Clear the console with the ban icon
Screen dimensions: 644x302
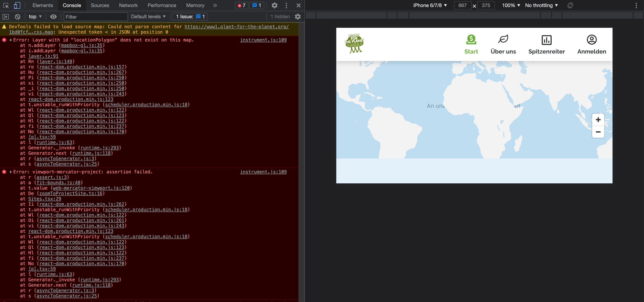17,17
